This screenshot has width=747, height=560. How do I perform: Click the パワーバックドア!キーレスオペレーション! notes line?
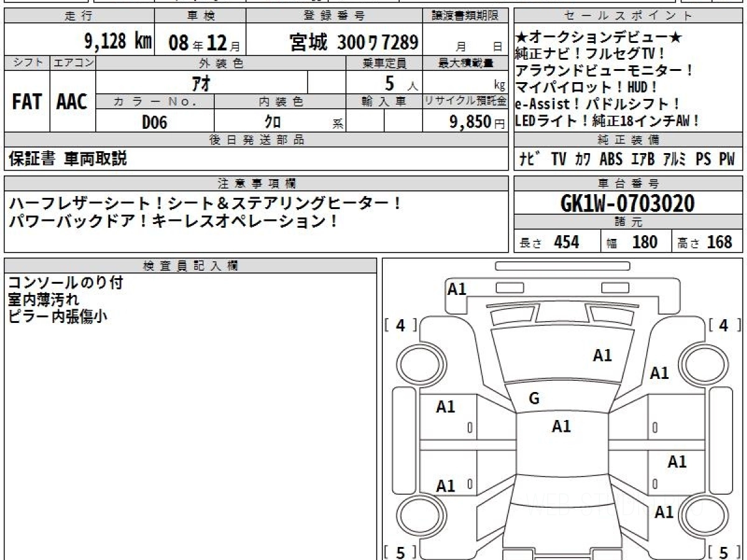click(173, 221)
